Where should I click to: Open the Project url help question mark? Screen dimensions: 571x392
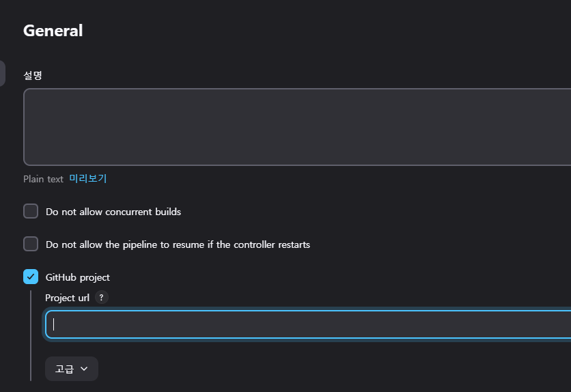click(102, 297)
